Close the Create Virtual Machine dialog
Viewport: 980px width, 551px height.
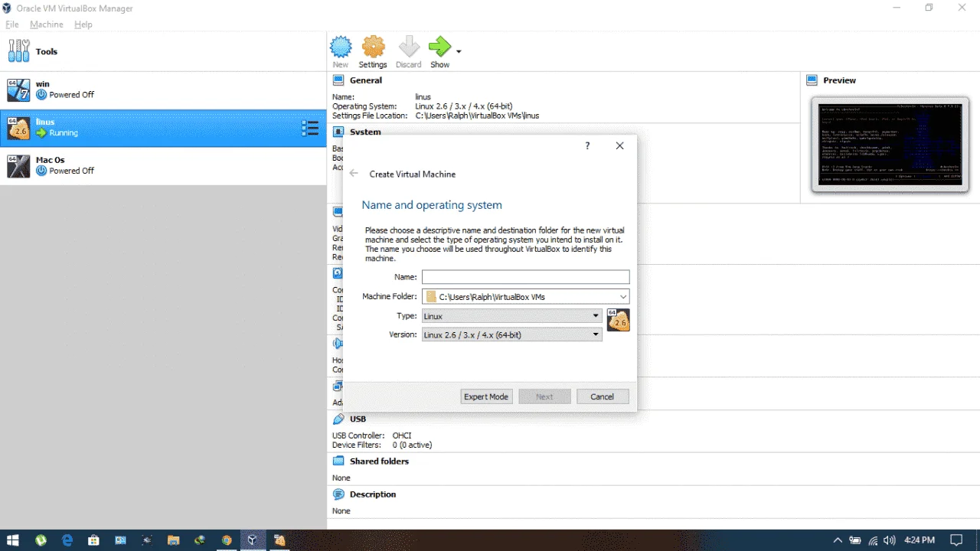tap(620, 145)
